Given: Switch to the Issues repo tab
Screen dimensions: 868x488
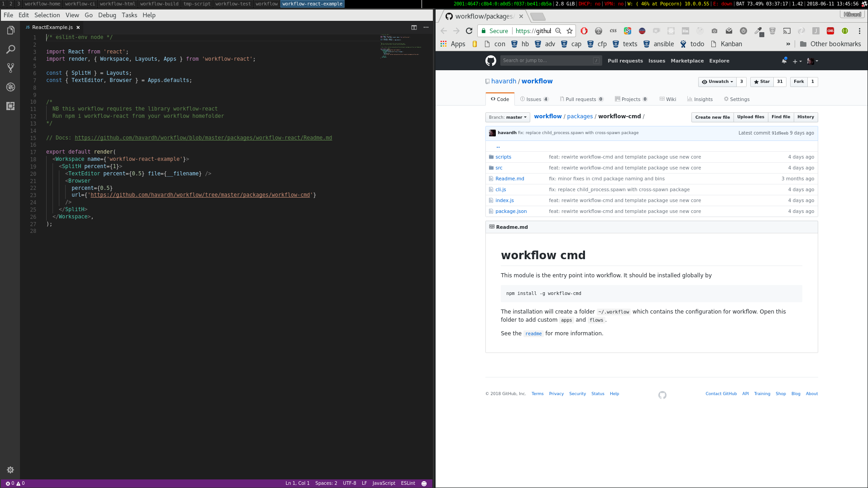Looking at the screenshot, I should pyautogui.click(x=534, y=99).
